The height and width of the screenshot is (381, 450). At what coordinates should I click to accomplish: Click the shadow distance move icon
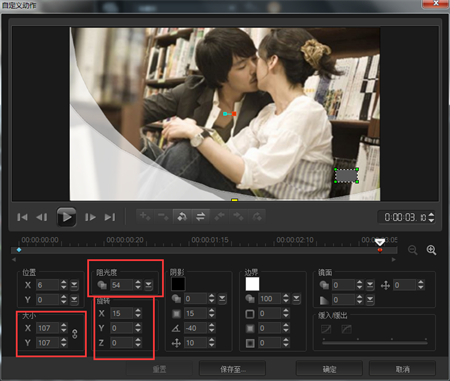pyautogui.click(x=176, y=343)
